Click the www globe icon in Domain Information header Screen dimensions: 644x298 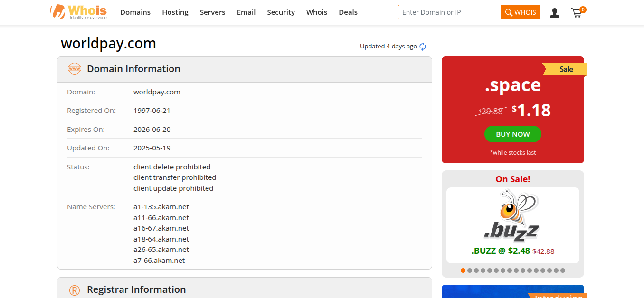tap(75, 69)
